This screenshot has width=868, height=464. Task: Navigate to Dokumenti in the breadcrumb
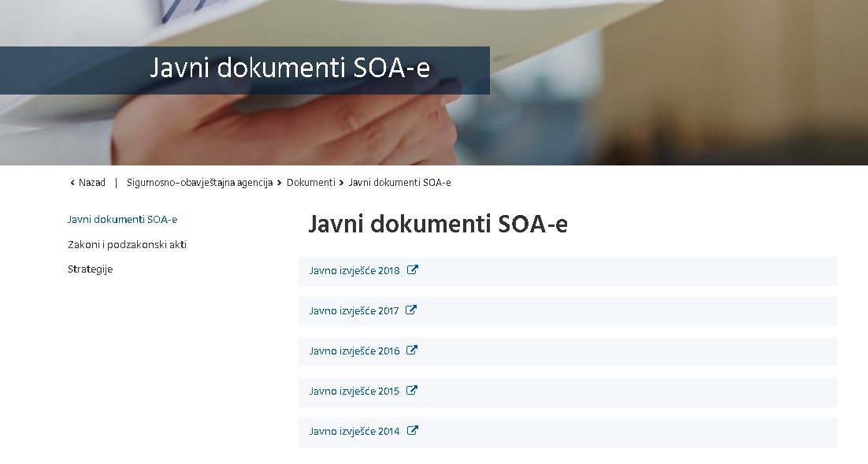pos(310,183)
